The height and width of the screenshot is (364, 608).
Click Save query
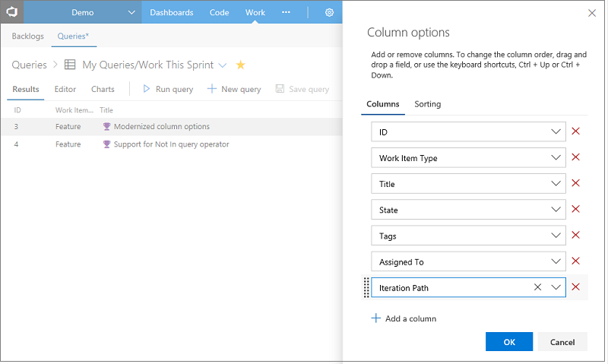(302, 89)
